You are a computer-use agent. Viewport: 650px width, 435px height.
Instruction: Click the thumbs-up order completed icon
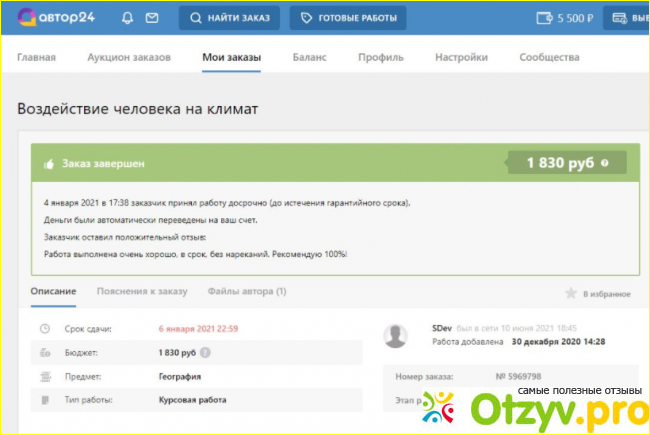click(48, 163)
